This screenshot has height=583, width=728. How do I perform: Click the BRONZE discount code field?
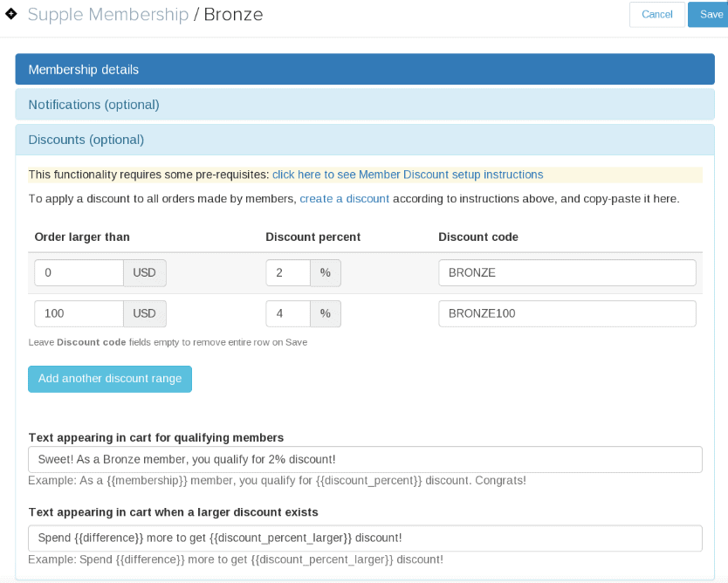(x=567, y=273)
